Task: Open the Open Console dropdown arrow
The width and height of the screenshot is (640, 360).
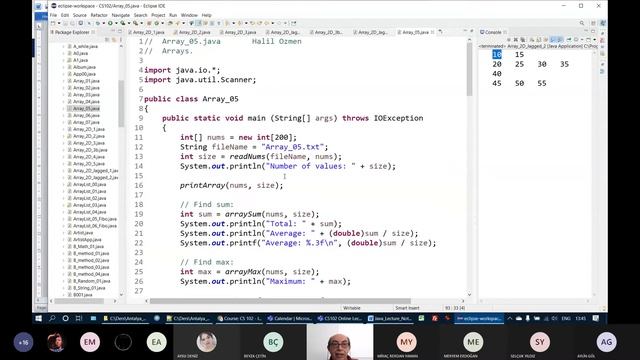Action: coord(594,40)
